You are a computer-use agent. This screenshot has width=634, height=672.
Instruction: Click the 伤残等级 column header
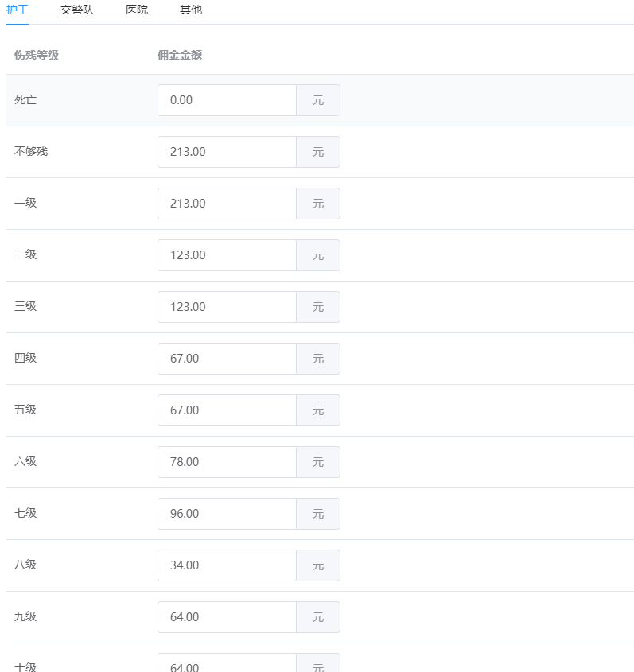(x=37, y=56)
